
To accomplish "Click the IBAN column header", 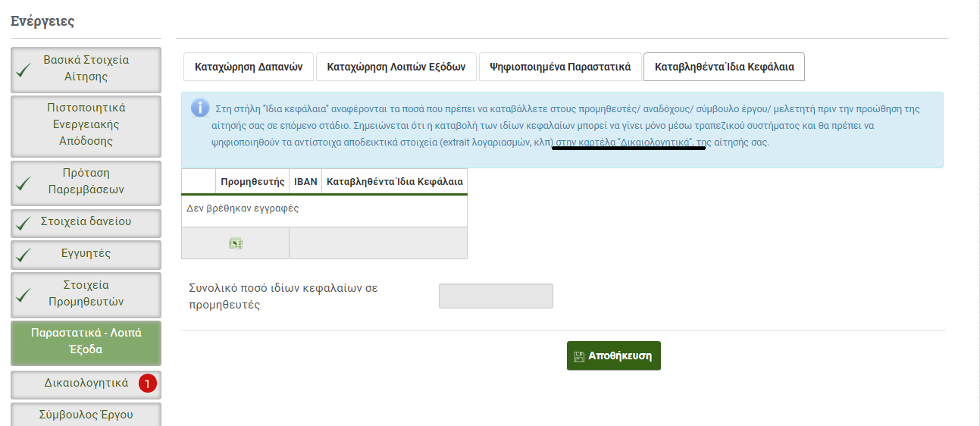I will 305,182.
